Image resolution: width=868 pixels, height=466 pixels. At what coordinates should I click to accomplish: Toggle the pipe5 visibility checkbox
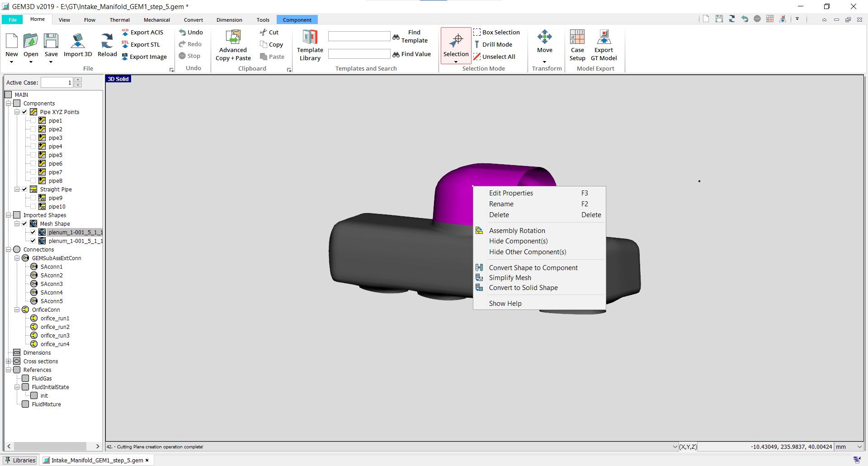(33, 155)
